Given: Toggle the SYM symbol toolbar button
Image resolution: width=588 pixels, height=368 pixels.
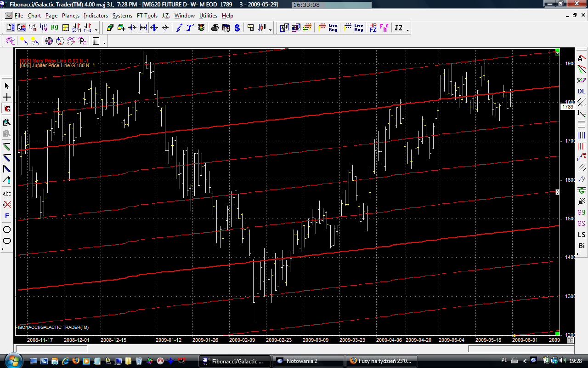Looking at the screenshot, I should click(x=76, y=28).
